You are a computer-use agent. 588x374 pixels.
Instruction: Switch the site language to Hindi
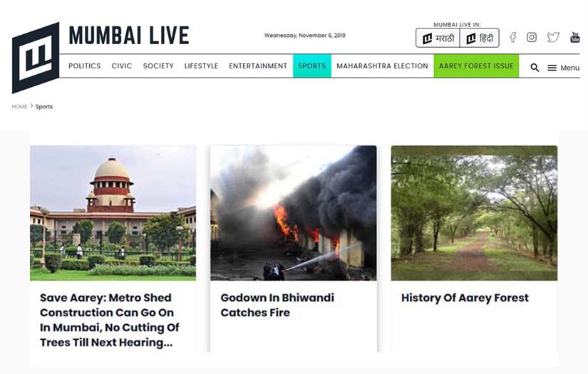click(x=479, y=38)
